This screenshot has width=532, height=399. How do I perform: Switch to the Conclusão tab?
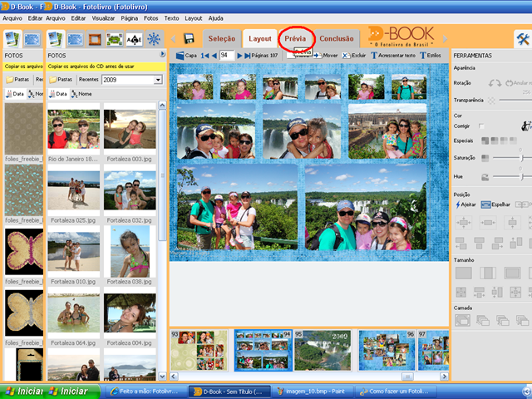[337, 39]
